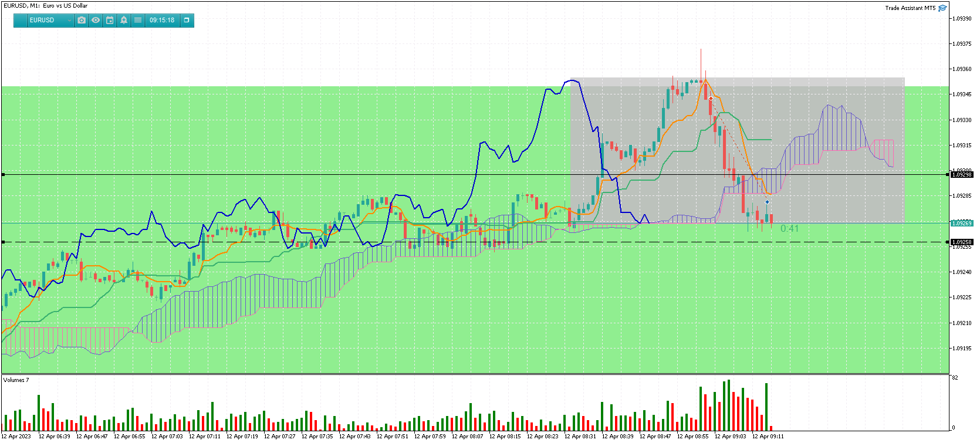The image size is (980, 443).
Task: Click the 0:41 candle countdown timer
Action: [789, 229]
